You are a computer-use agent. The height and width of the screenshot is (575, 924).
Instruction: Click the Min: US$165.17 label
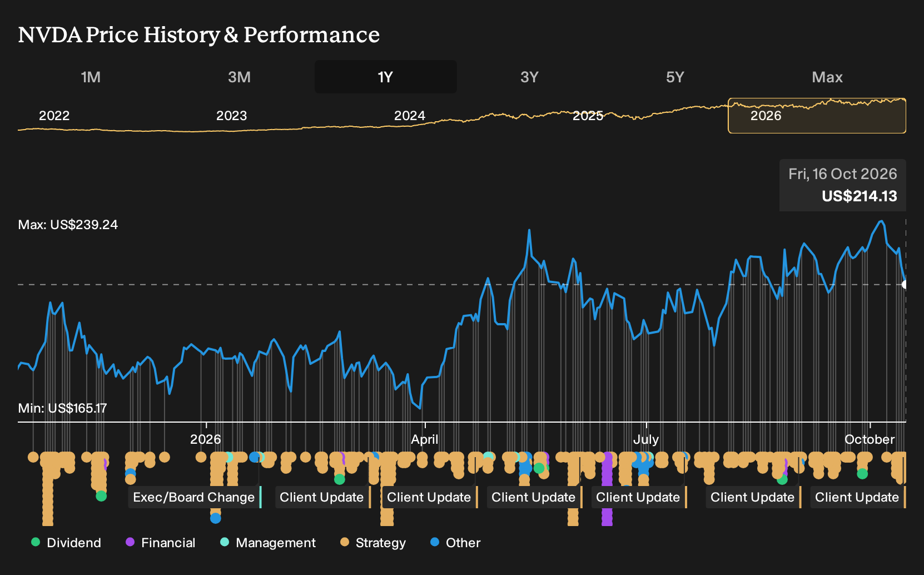(62, 408)
